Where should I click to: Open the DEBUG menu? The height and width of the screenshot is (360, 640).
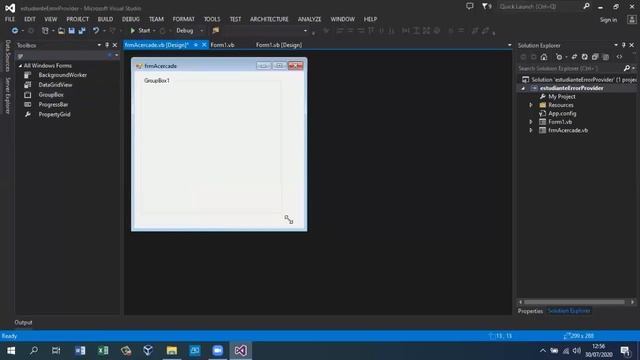pyautogui.click(x=131, y=19)
